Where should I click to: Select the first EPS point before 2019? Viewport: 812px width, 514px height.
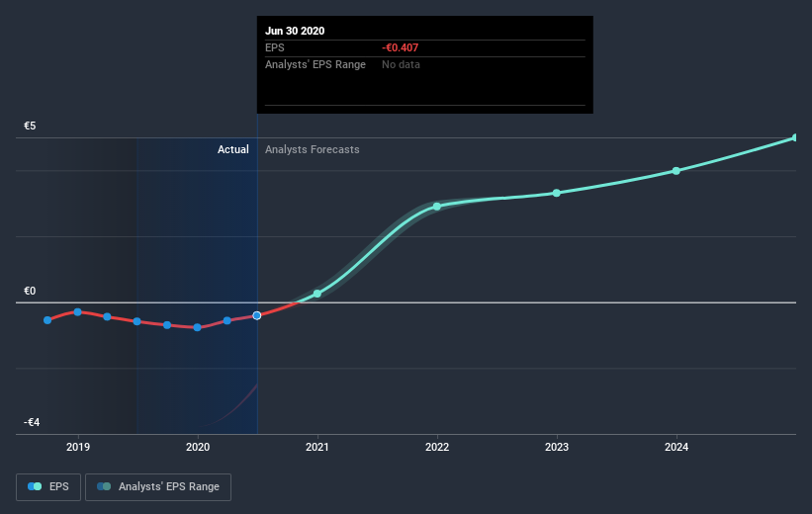click(47, 320)
